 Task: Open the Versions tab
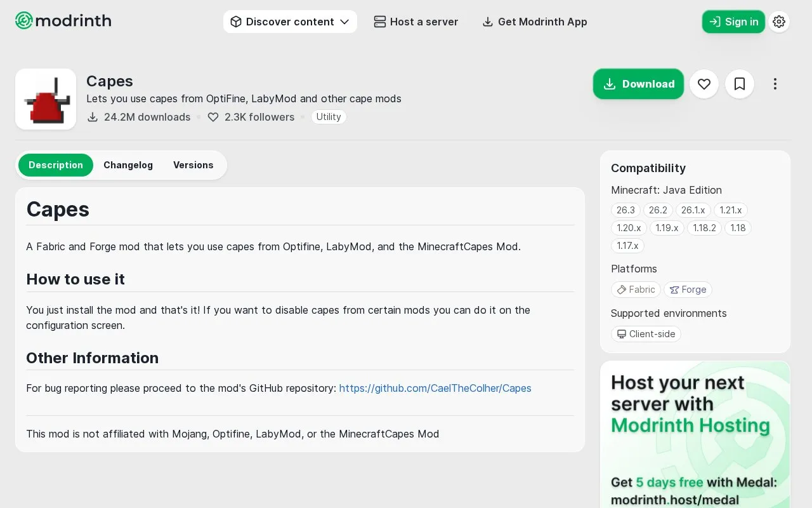tap(193, 165)
